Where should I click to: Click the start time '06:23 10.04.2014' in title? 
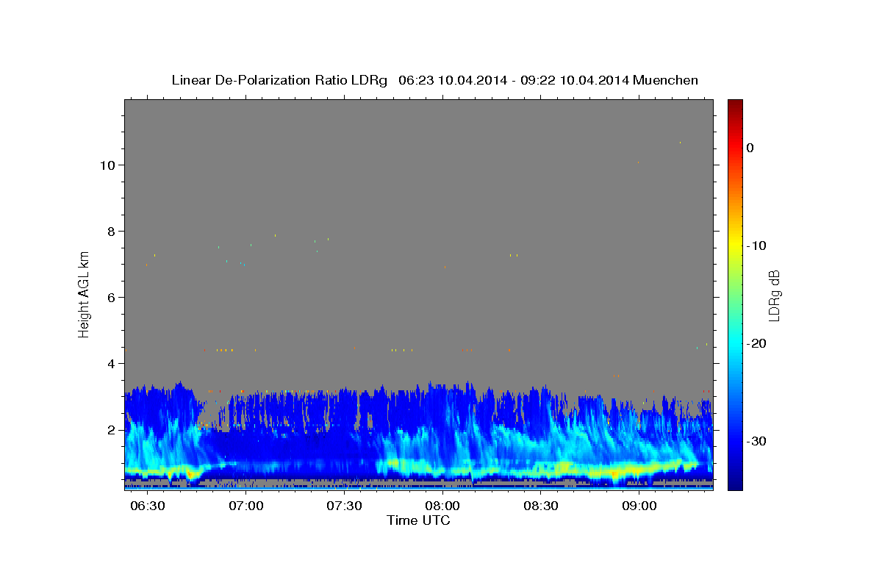452,80
